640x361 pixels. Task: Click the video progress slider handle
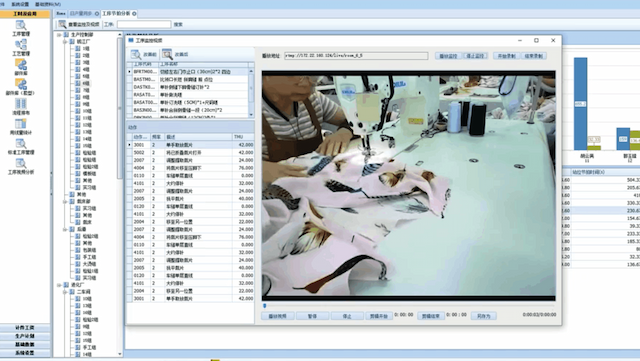[x=264, y=305]
